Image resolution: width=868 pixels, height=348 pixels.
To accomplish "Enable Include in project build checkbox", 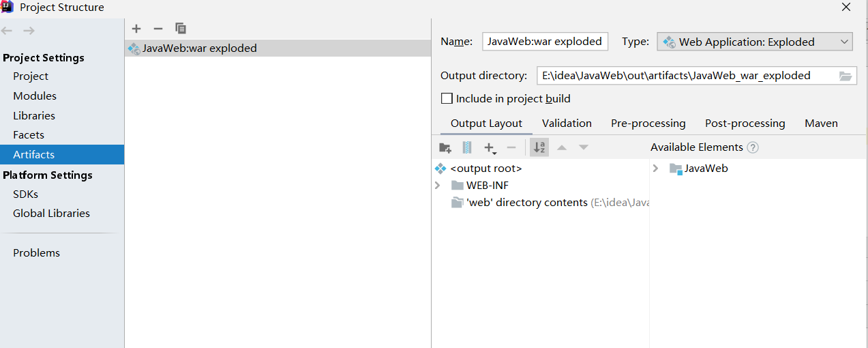I will pos(447,98).
